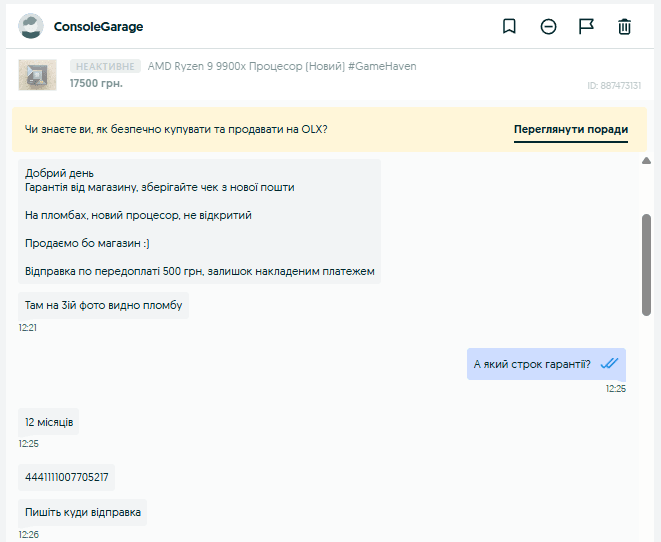
Task: Click the "Пишіть куди відправка" message
Action: (83, 513)
